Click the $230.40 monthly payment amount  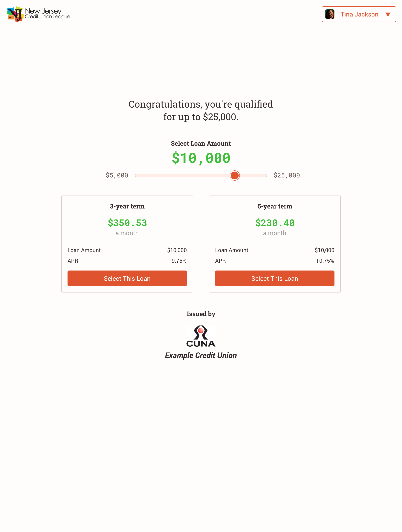coord(275,223)
